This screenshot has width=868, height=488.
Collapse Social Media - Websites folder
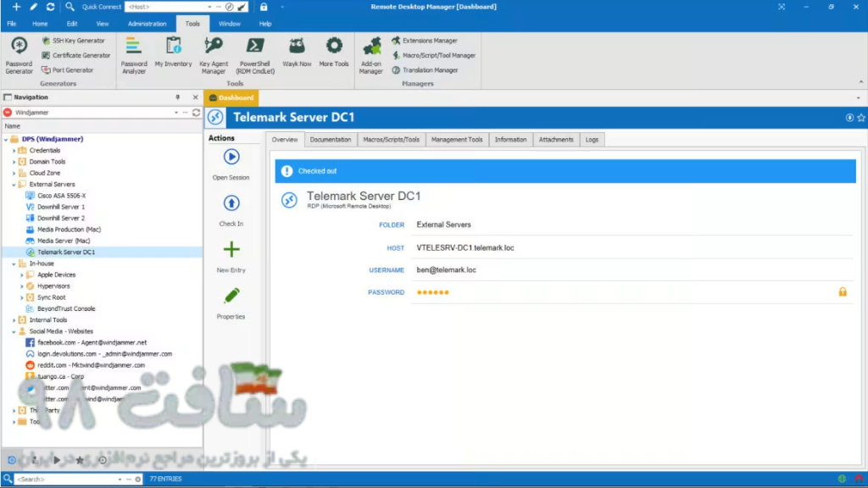pos(14,331)
